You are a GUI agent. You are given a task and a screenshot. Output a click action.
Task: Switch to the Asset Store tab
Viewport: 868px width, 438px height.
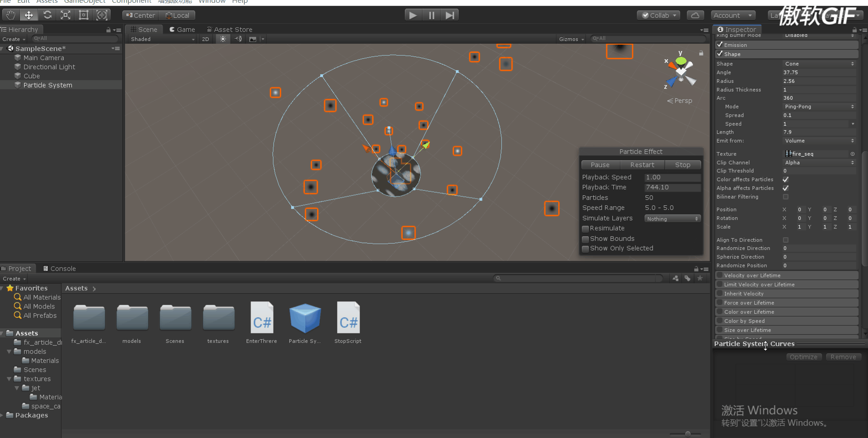click(x=229, y=30)
